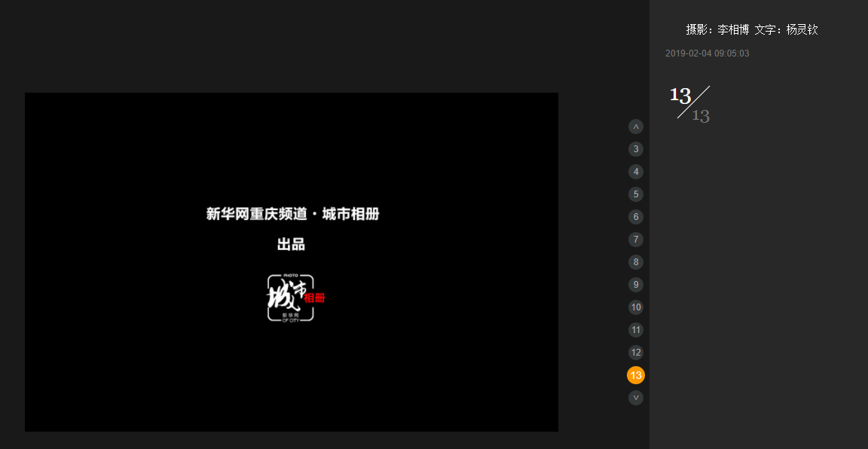Image resolution: width=868 pixels, height=449 pixels.
Task: Go to slide 4 in the navigator
Action: 636,172
